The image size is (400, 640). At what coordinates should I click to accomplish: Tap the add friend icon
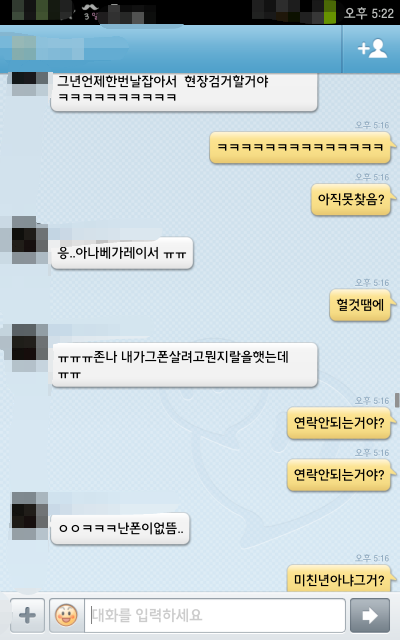pos(372,49)
